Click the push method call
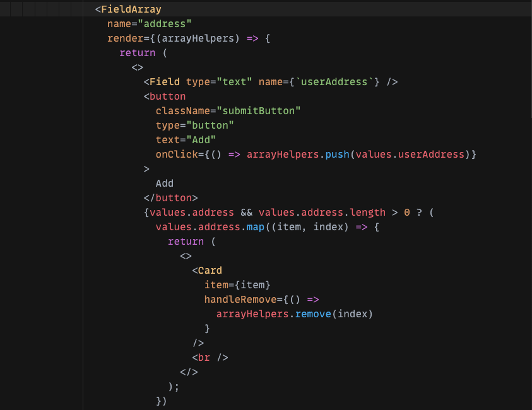 (x=337, y=155)
